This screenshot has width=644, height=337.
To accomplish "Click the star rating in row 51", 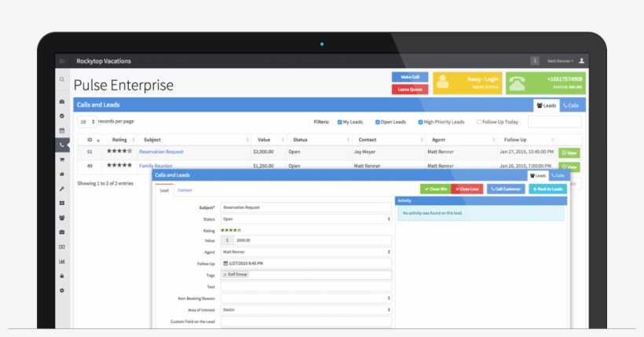I will click(119, 152).
